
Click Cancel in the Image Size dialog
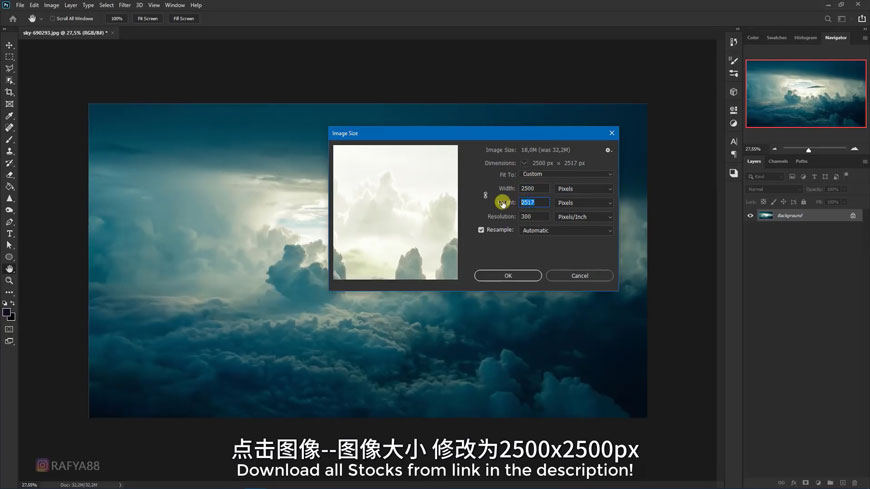[580, 275]
